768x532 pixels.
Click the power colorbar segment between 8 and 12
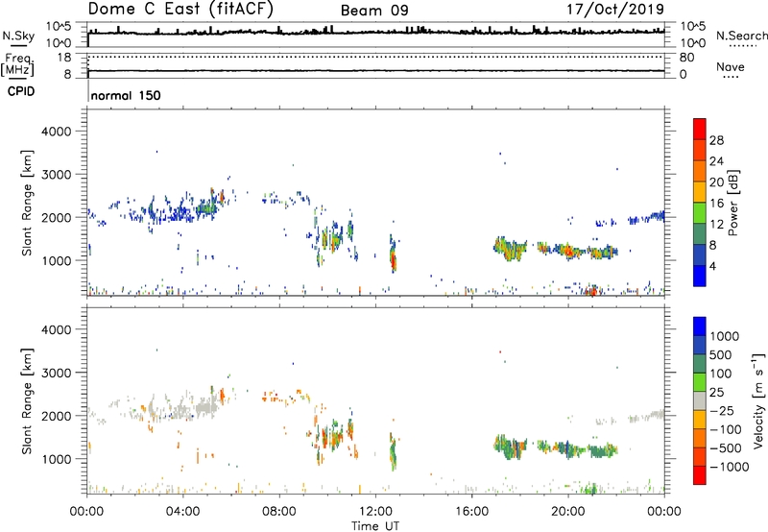(x=700, y=233)
